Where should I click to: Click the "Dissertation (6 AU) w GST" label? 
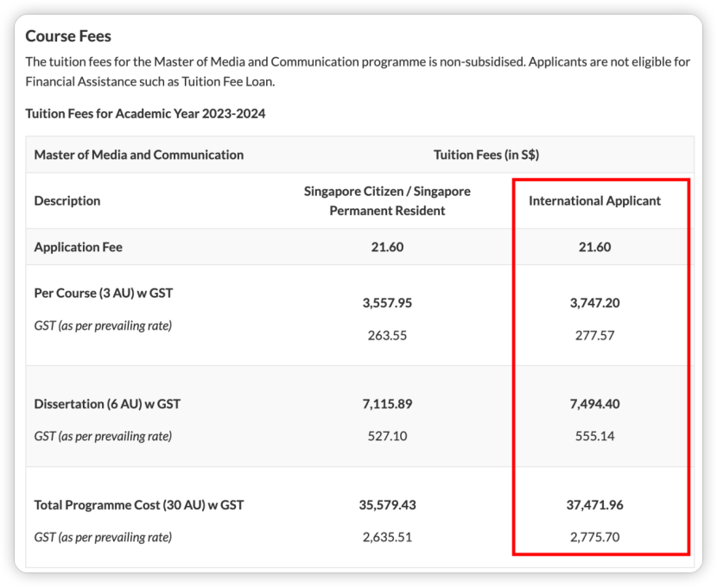click(x=107, y=404)
